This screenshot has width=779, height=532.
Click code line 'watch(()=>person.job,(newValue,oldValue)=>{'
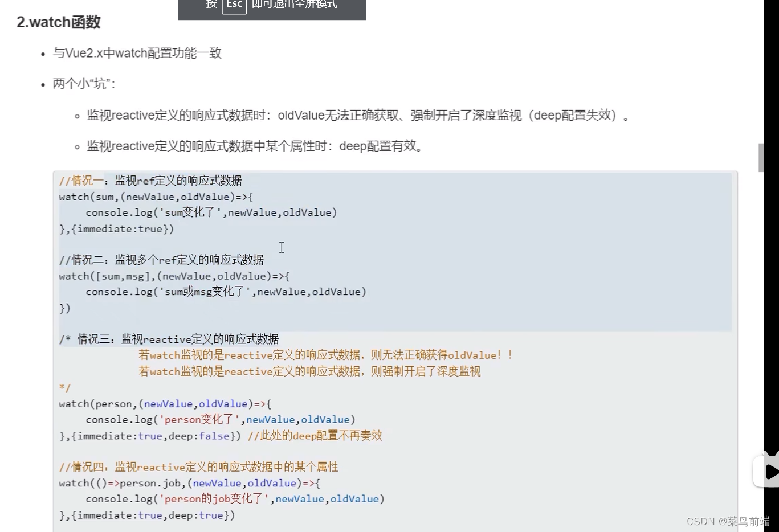[189, 484]
